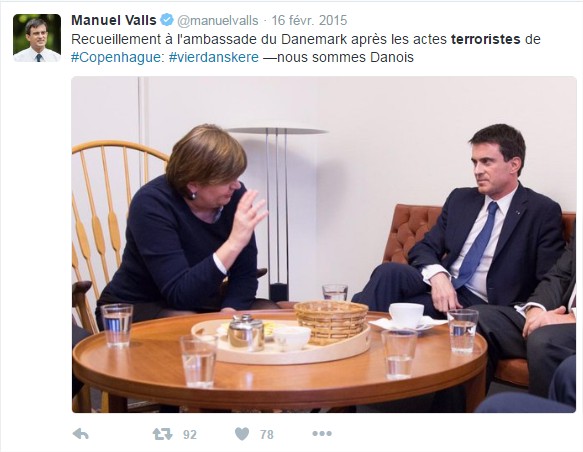
Task: Enlarge the embedded embassy meeting photo
Action: point(324,245)
